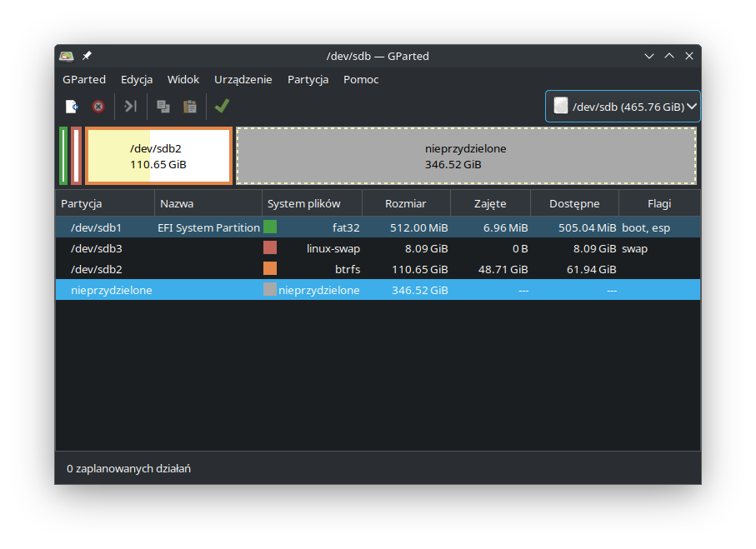Click the new partition toolbar icon
Image resolution: width=756 pixels, height=549 pixels.
pyautogui.click(x=72, y=107)
